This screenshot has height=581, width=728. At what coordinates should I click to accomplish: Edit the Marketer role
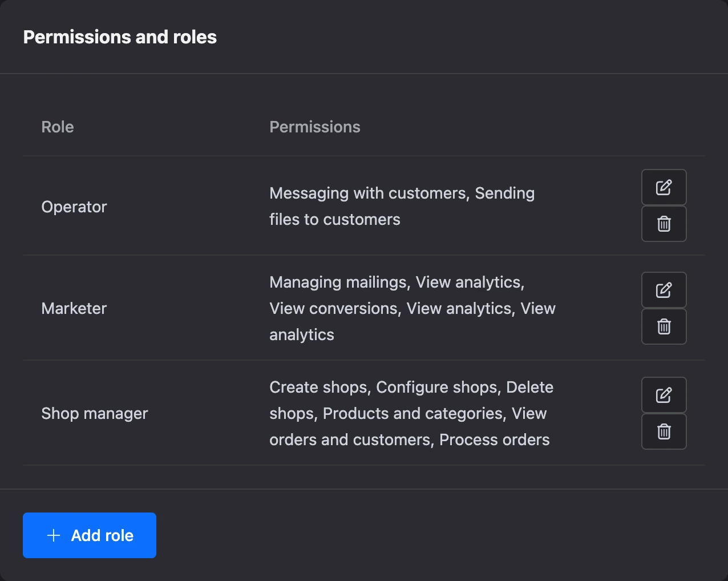664,290
